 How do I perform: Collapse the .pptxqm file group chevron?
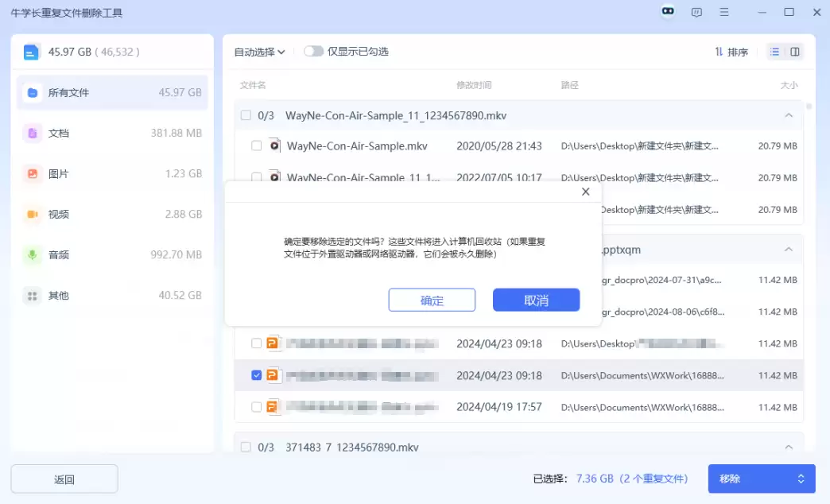pyautogui.click(x=789, y=250)
